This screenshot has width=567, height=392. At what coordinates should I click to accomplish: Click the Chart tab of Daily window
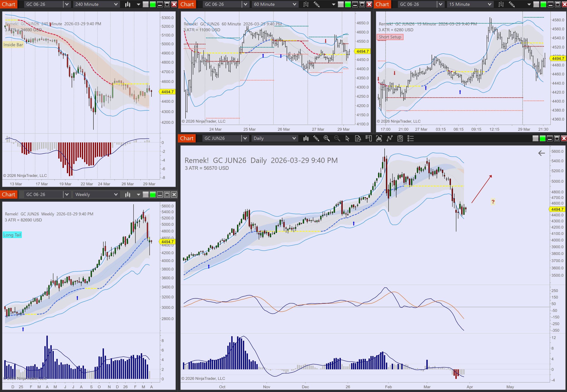187,139
